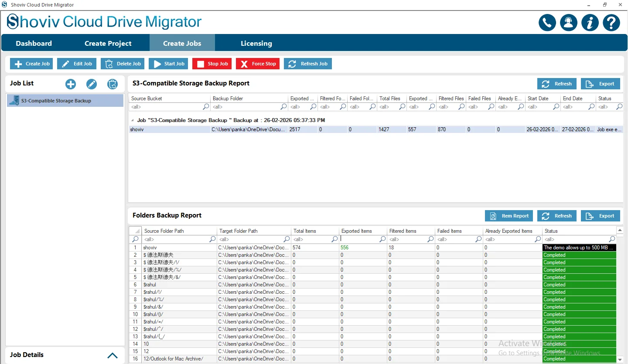Collapse the Job backup group row triangle
Viewport: 628px width, 364px height.
tap(132, 120)
